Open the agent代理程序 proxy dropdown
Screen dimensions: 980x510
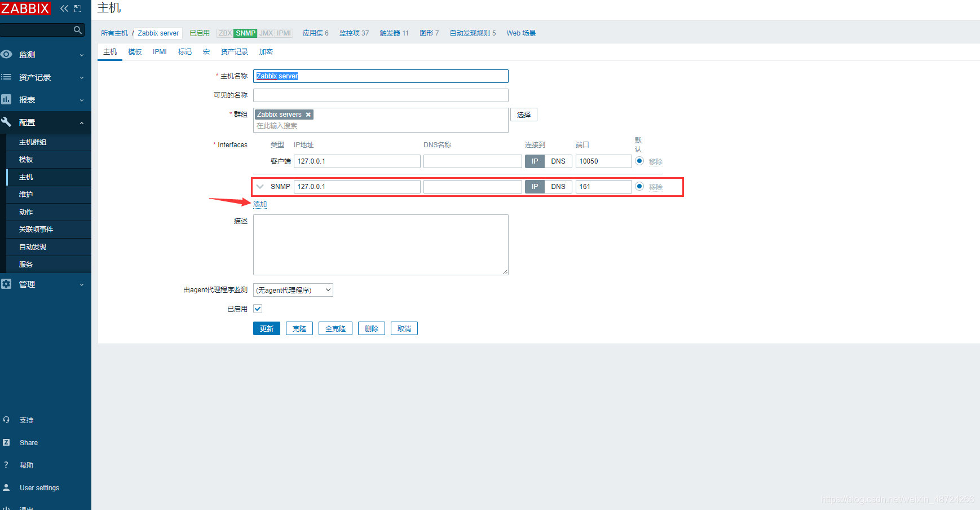(293, 290)
